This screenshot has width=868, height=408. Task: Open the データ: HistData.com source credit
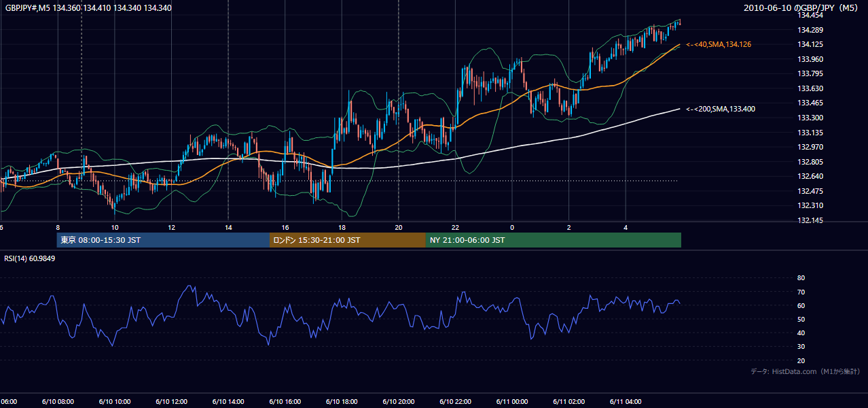(805, 371)
